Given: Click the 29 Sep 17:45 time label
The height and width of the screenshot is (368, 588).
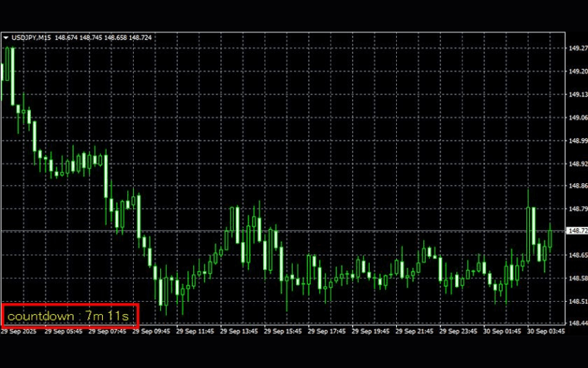Looking at the screenshot, I should pyautogui.click(x=330, y=332).
